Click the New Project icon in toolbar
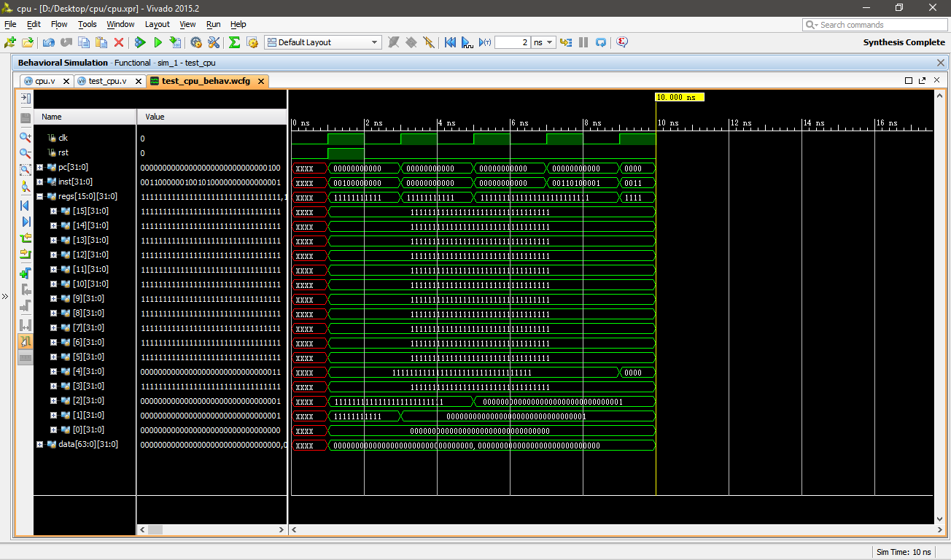 [10, 42]
